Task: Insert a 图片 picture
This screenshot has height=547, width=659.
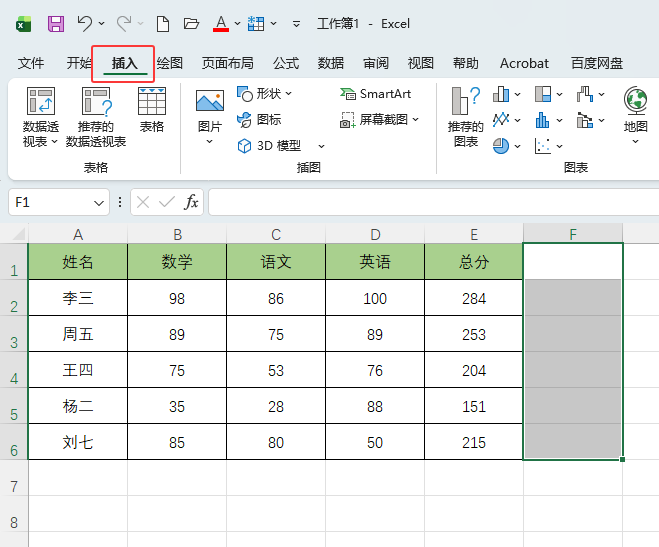Action: click(x=210, y=117)
